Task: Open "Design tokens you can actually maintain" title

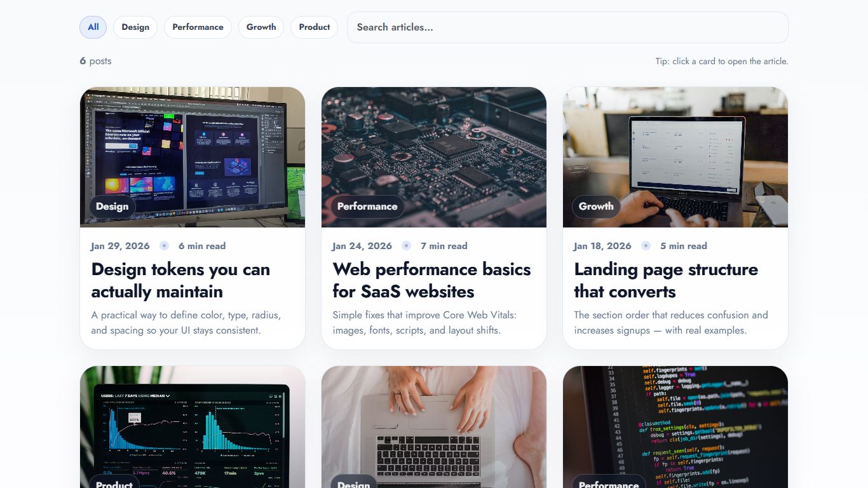Action: click(180, 280)
